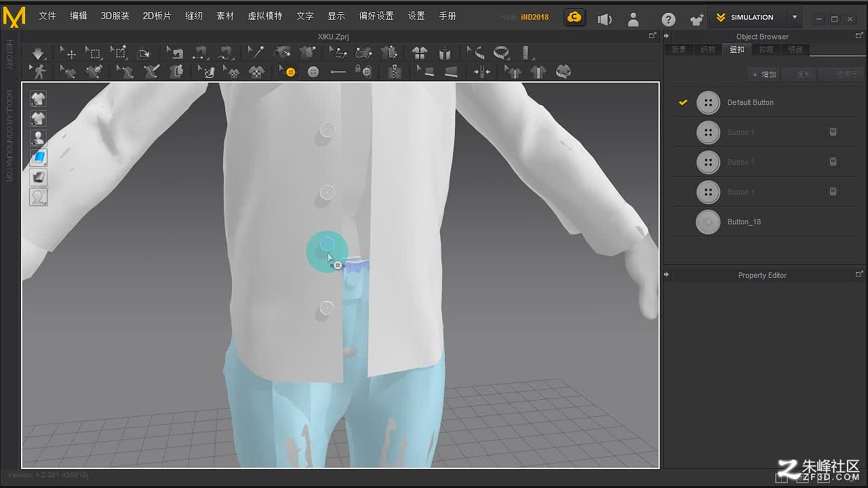The width and height of the screenshot is (868, 488).
Task: Click the speaker announcement icon
Action: [604, 19]
